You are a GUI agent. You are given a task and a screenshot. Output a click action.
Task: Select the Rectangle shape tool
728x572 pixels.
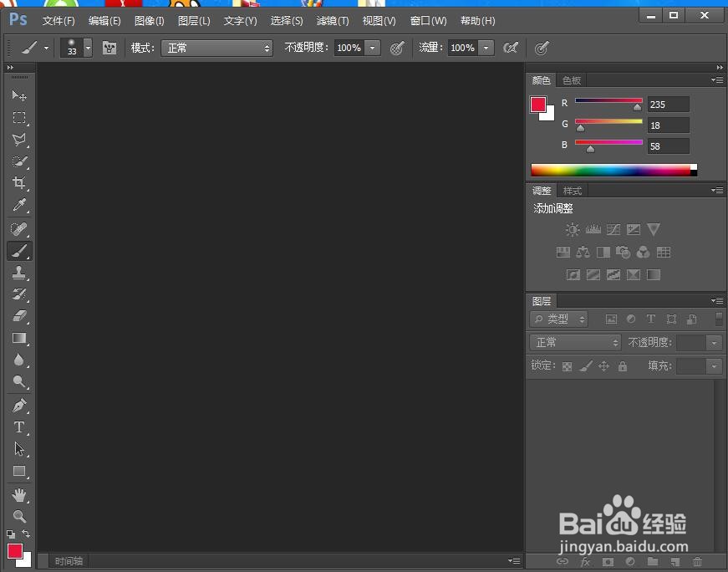[x=19, y=471]
